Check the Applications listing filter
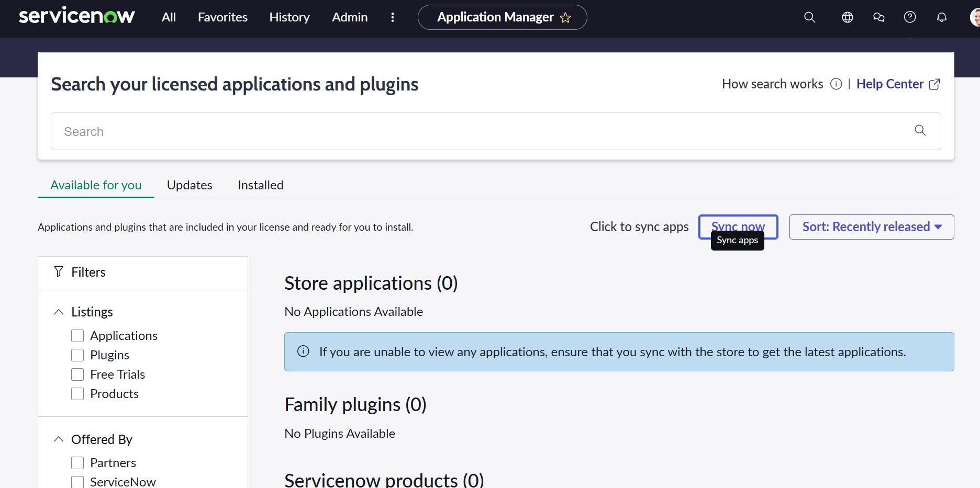The height and width of the screenshot is (488, 980). click(77, 335)
